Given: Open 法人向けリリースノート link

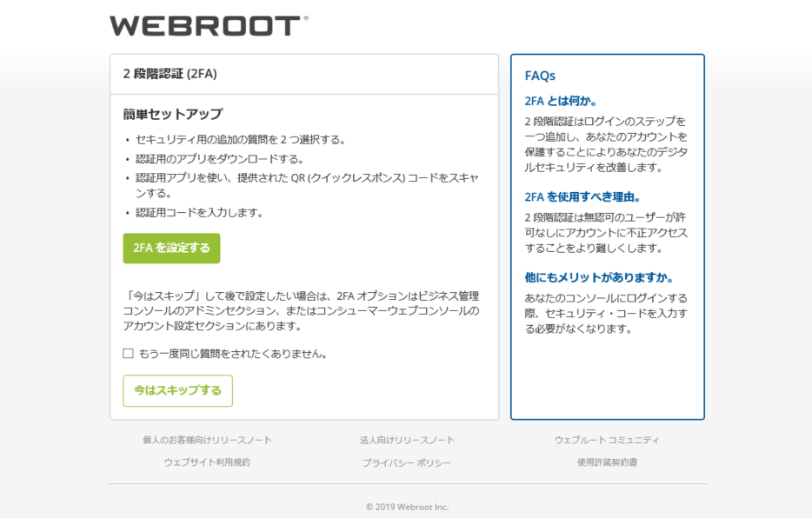Looking at the screenshot, I should click(407, 440).
